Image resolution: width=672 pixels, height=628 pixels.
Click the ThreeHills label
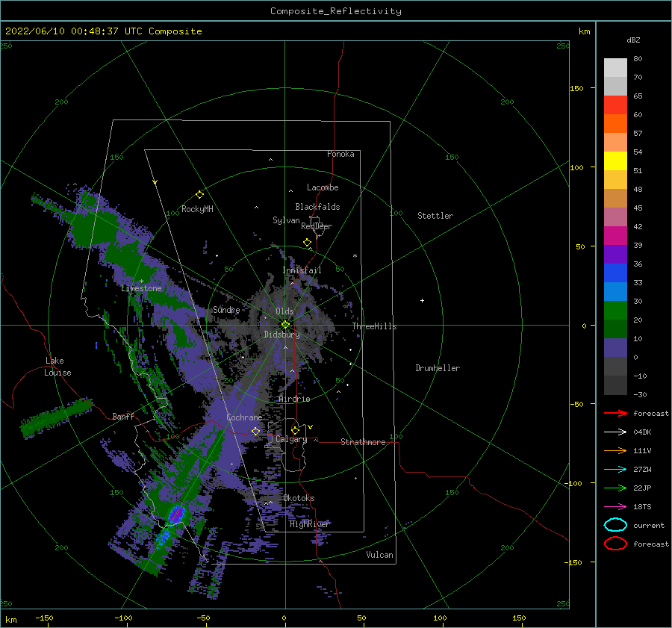[375, 326]
